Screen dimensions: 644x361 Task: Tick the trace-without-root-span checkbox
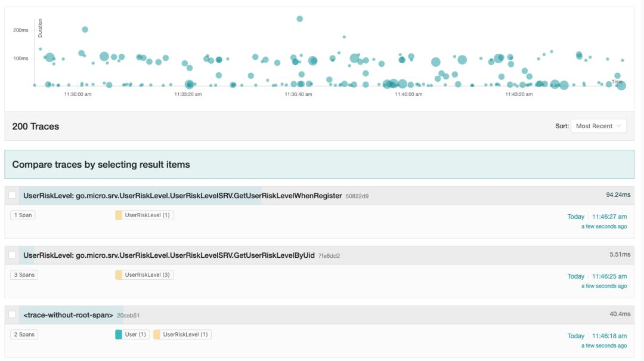(x=12, y=314)
